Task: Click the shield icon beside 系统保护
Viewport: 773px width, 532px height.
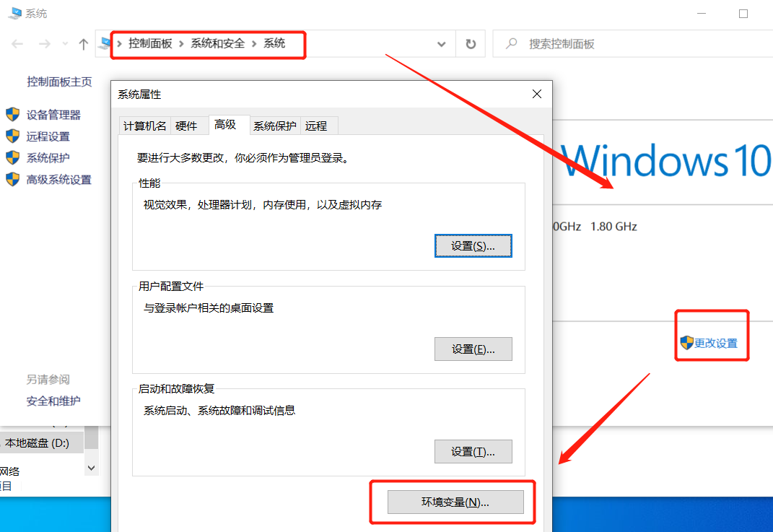Action: [x=12, y=158]
